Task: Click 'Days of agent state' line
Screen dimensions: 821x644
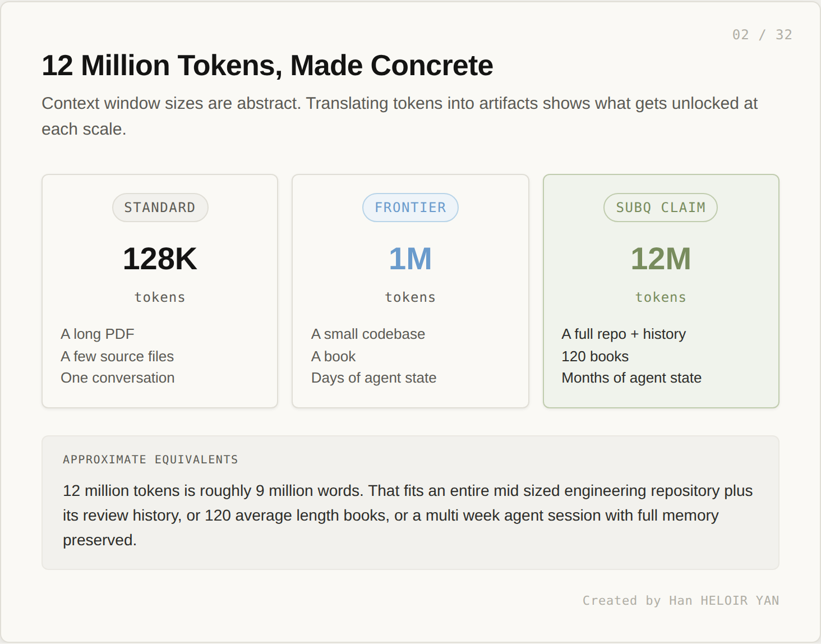Action: (x=373, y=378)
